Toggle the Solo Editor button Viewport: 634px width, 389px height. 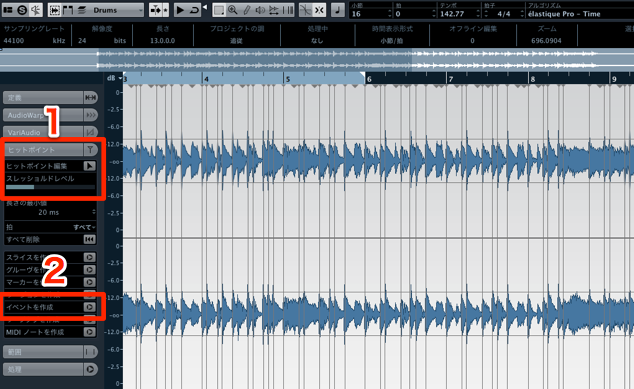pyautogui.click(x=22, y=10)
